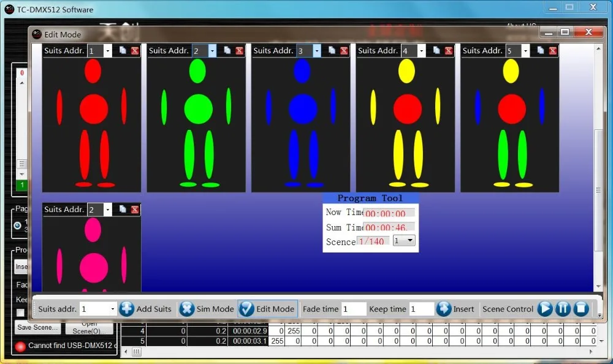Click the Open Scene(O) button

pos(89,327)
